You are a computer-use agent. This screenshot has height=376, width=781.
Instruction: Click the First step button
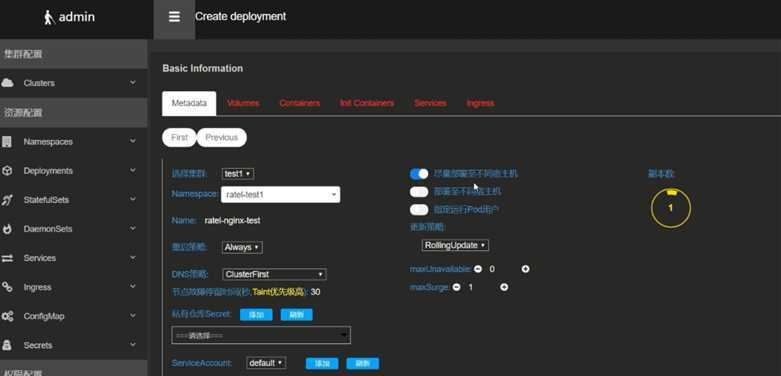coord(179,137)
